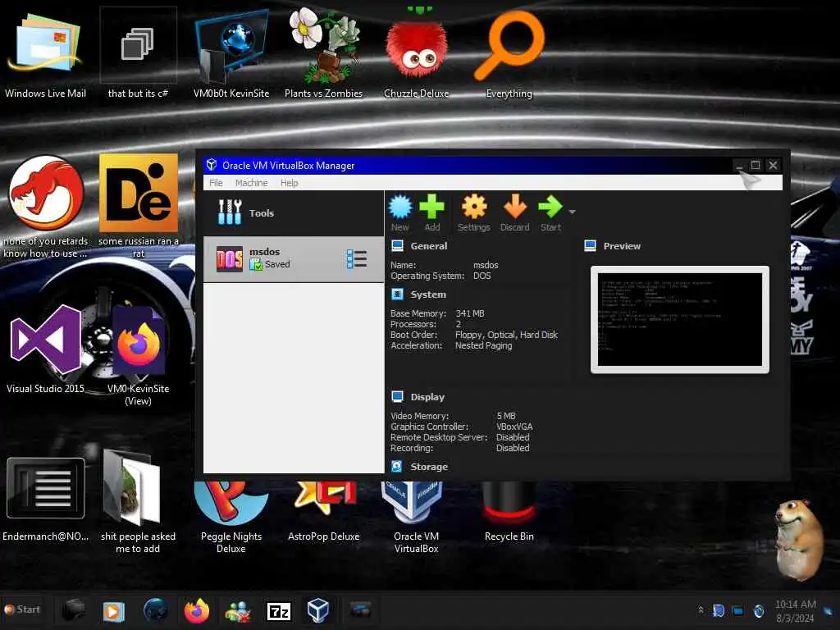Image resolution: width=840 pixels, height=630 pixels.
Task: Click the Floppy, Optical, Hard Disk boot order text
Action: click(506, 335)
